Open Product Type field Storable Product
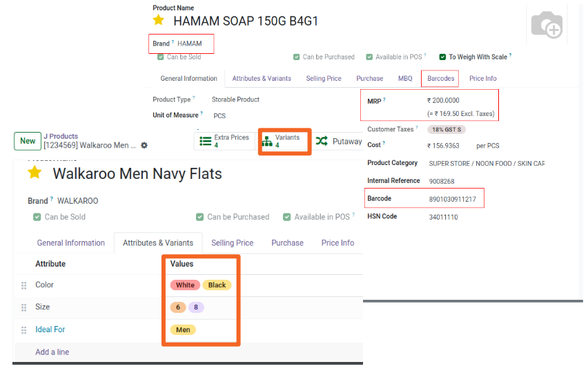 235,99
